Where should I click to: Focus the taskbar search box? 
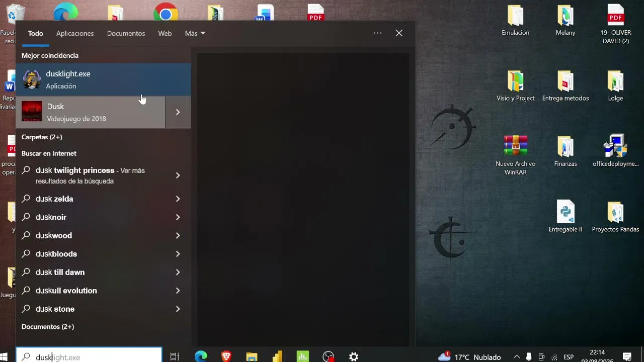coord(89,355)
